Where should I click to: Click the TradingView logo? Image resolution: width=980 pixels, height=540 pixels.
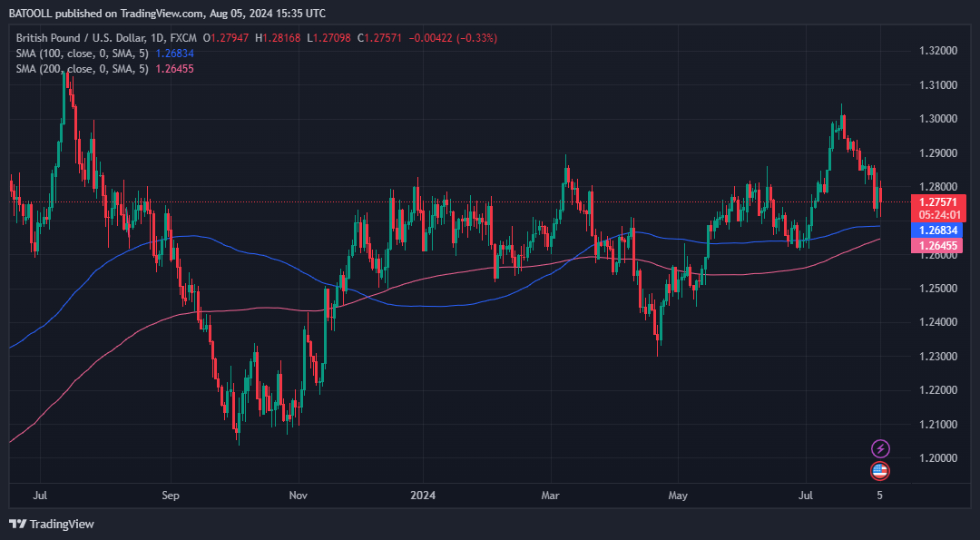coord(51,524)
